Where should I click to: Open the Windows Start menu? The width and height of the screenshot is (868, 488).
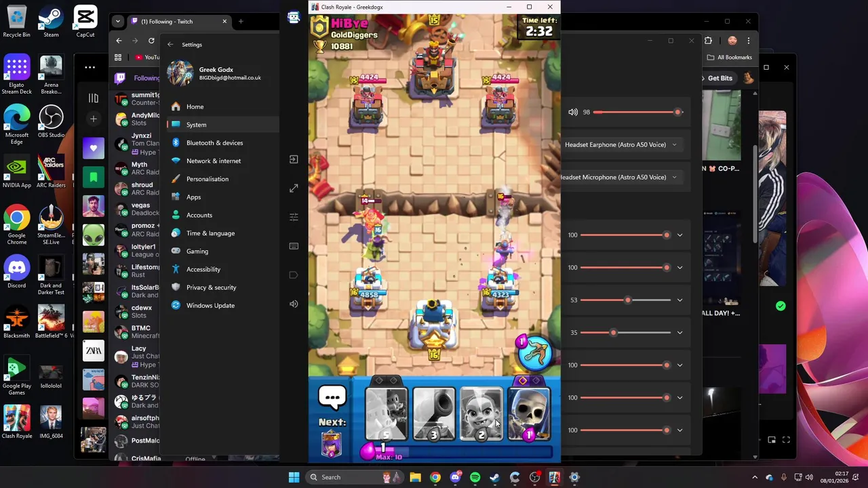pyautogui.click(x=294, y=477)
